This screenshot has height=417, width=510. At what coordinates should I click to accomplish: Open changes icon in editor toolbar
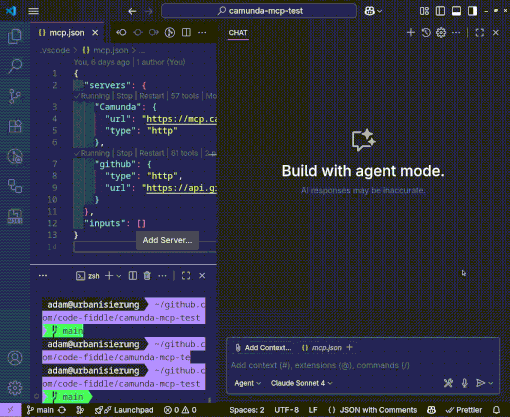[170, 32]
